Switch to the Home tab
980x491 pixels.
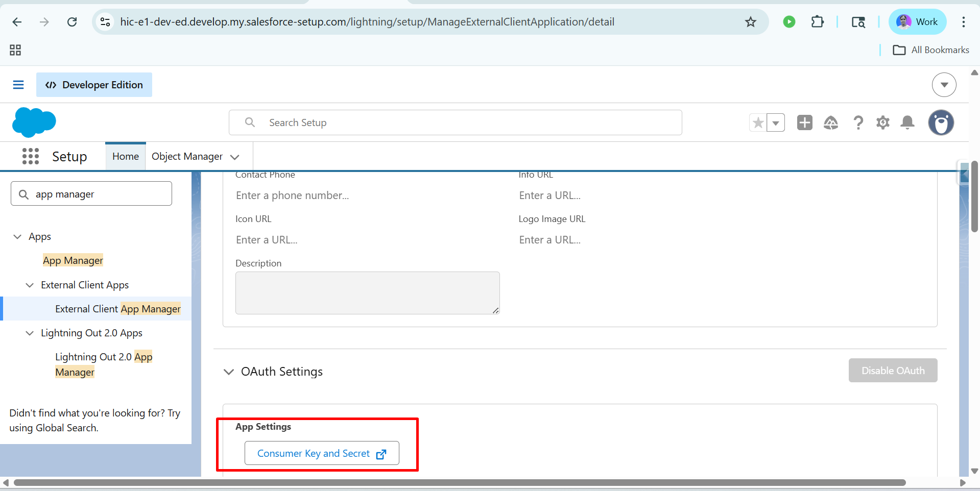[126, 156]
